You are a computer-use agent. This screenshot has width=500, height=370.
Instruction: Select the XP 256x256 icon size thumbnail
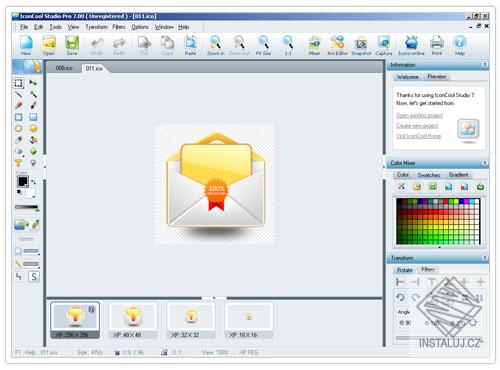point(75,320)
